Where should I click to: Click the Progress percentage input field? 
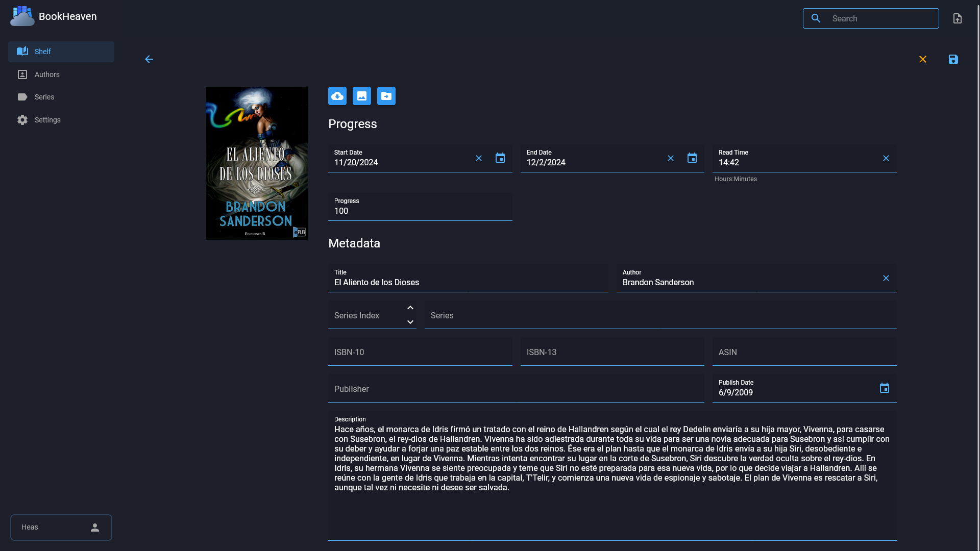click(x=420, y=207)
